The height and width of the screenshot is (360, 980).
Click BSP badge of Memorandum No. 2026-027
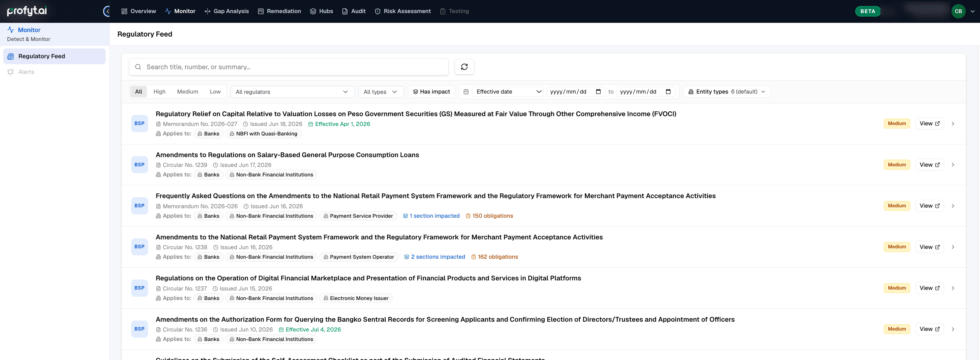(139, 124)
